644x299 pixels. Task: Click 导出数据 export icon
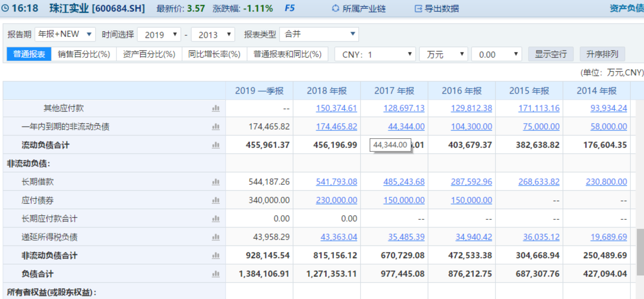418,8
